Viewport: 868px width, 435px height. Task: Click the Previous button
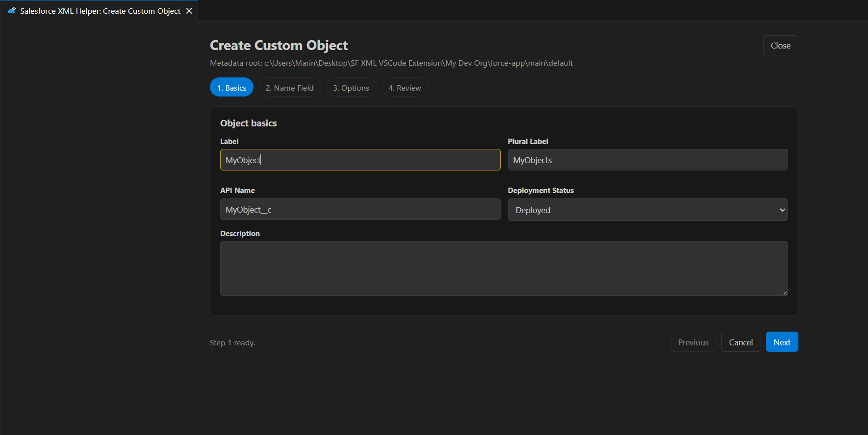click(693, 342)
